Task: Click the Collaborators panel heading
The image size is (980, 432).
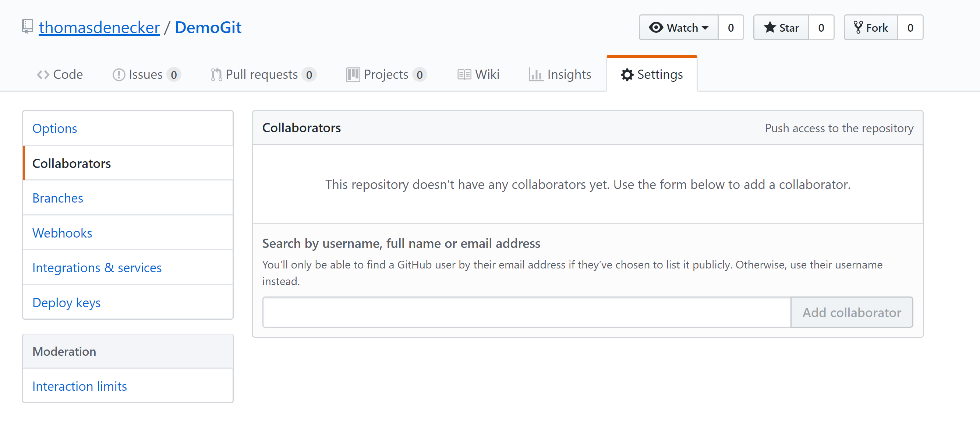Action: click(x=301, y=128)
